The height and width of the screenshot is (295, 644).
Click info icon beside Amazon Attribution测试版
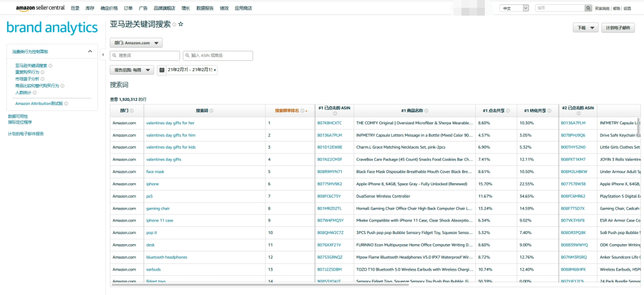pyautogui.click(x=66, y=104)
